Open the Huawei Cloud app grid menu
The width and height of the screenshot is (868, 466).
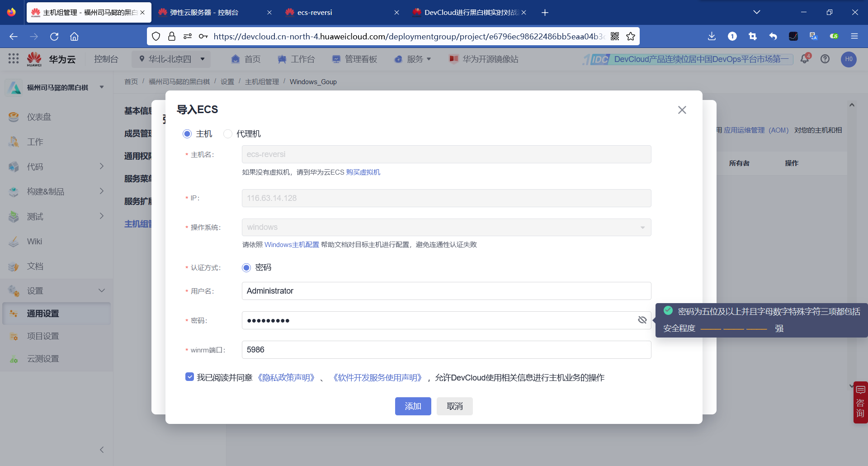tap(14, 59)
